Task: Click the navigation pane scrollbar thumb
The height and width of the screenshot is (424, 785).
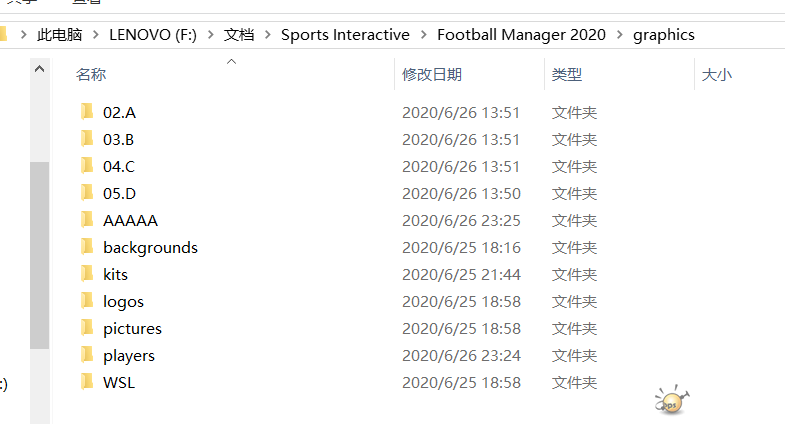Action: (40, 255)
